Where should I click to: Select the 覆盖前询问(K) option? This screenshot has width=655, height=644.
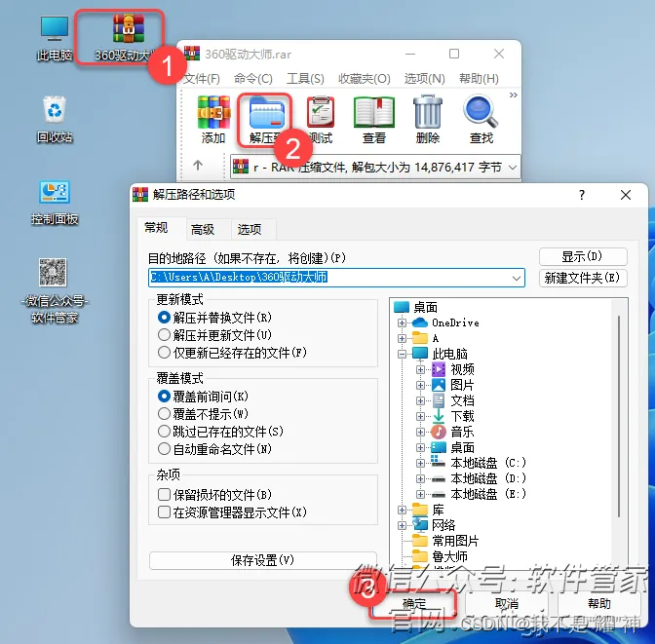[203, 396]
